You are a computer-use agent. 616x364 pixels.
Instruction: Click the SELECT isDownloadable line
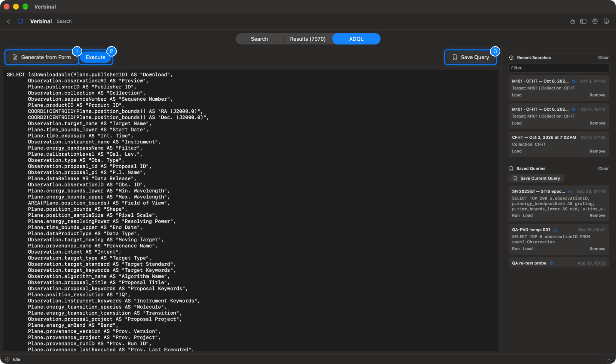pyautogui.click(x=90, y=75)
